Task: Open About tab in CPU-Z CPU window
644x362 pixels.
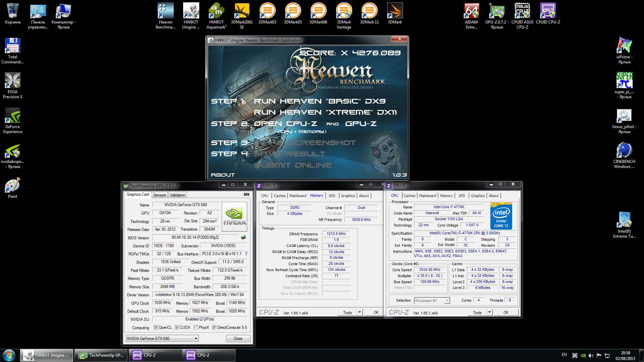Action: coord(493,196)
